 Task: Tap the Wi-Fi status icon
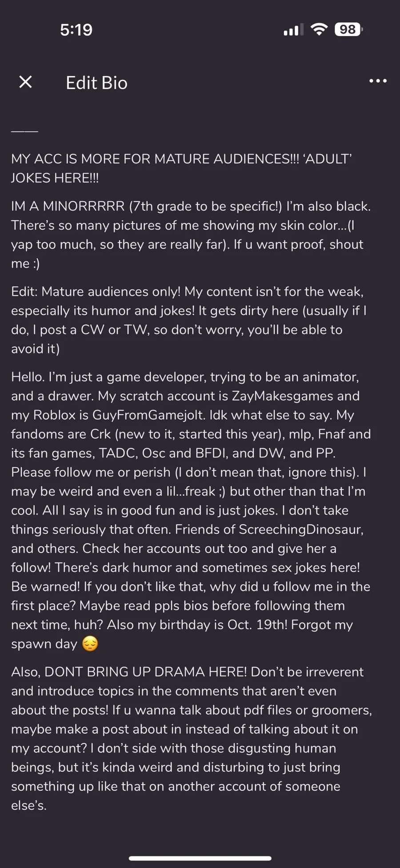pyautogui.click(x=319, y=30)
